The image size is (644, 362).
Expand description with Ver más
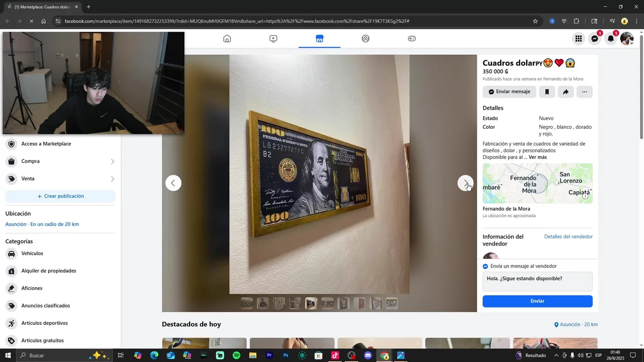(x=538, y=157)
